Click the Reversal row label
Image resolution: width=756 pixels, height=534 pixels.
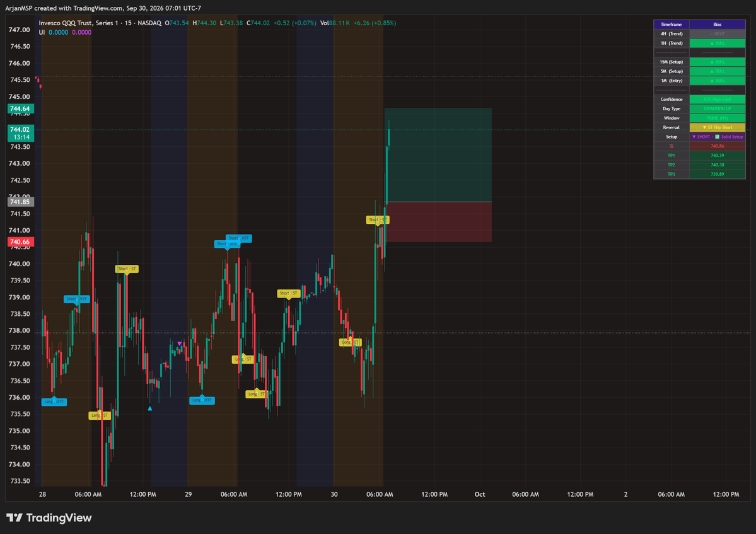click(x=671, y=128)
